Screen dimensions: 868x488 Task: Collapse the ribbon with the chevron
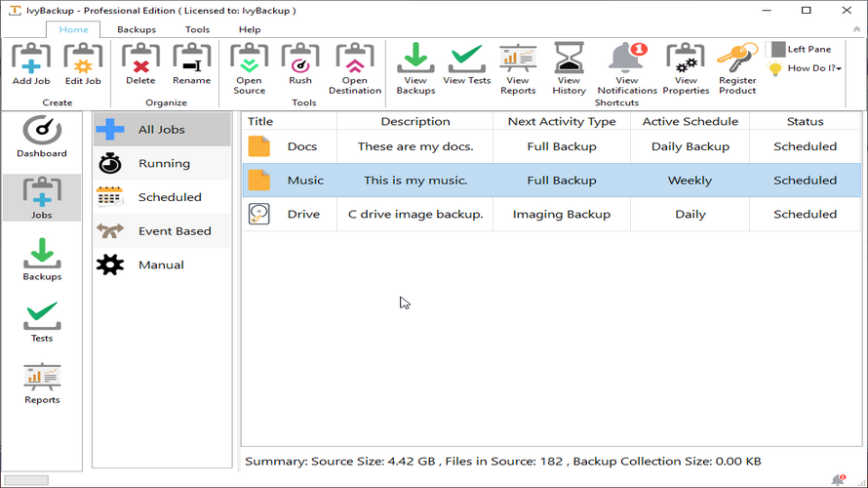click(856, 29)
